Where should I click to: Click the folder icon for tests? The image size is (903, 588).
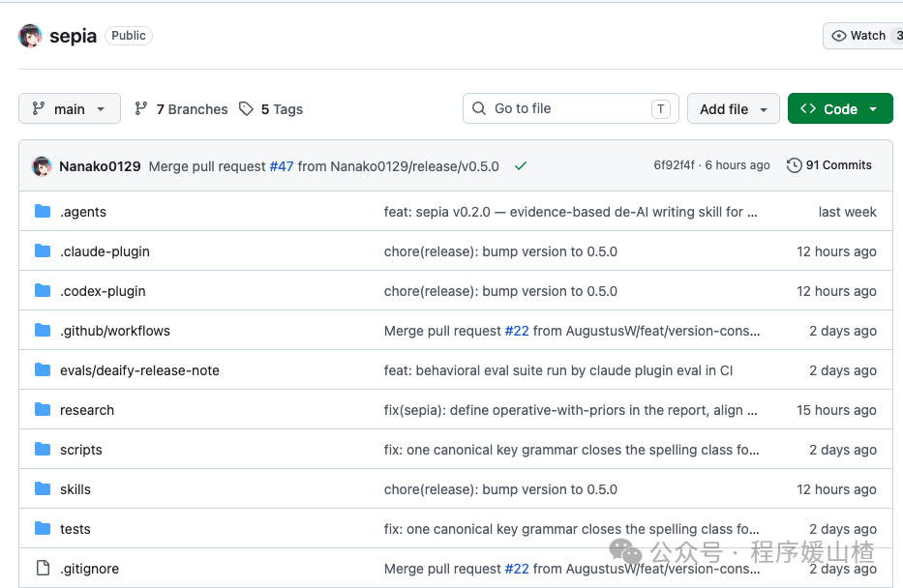click(43, 529)
